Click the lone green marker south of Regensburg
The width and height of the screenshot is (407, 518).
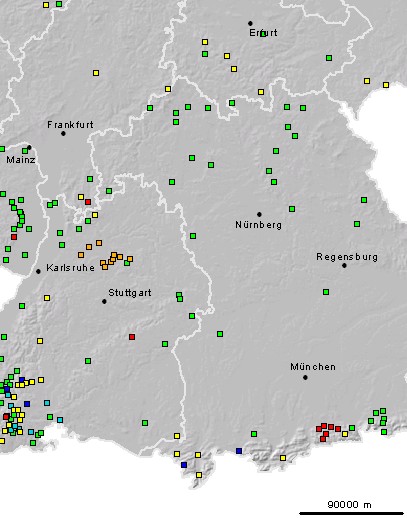[326, 292]
